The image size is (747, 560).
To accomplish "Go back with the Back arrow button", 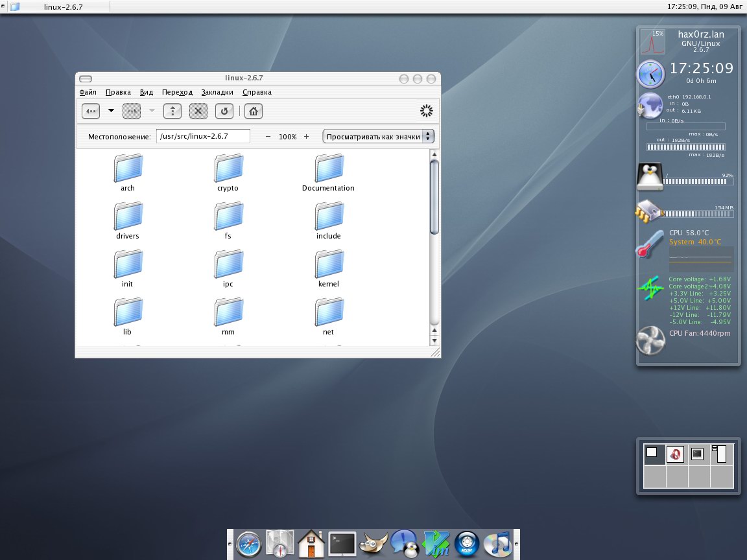I will [91, 111].
